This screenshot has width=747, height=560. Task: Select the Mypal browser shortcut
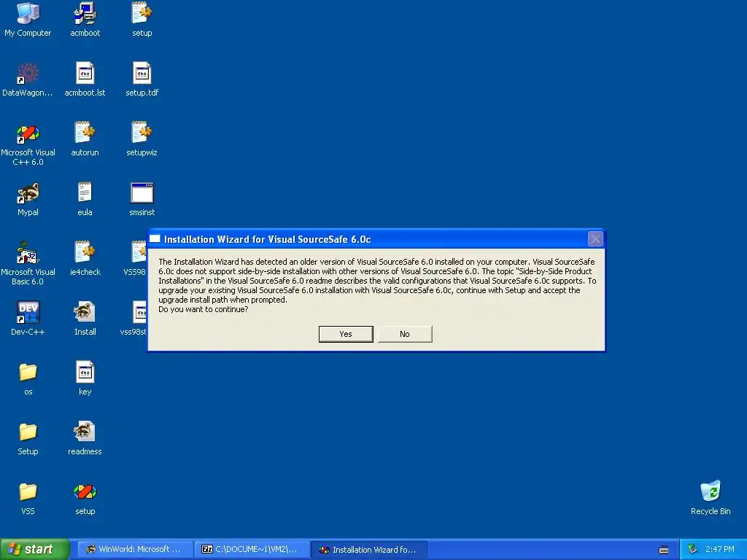pos(28,199)
